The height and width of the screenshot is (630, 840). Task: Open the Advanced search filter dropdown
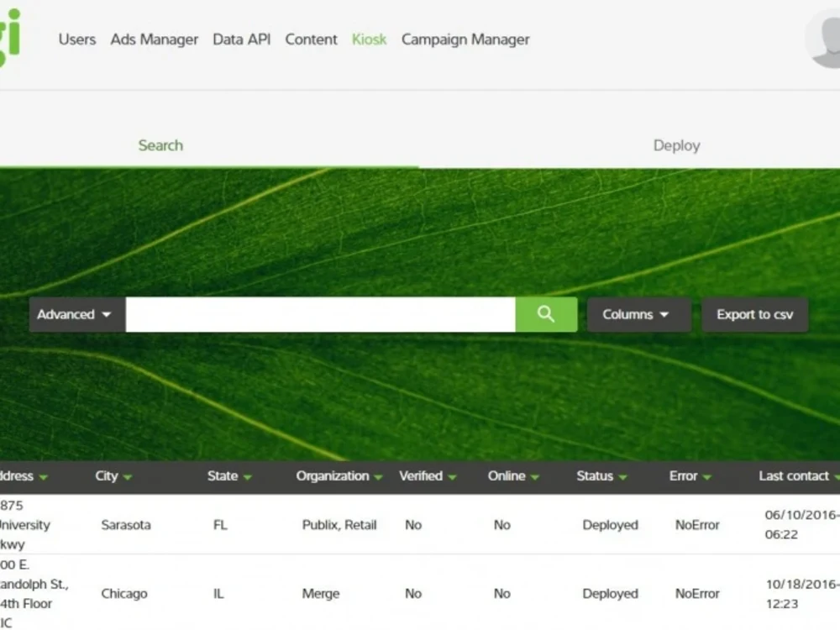[74, 314]
